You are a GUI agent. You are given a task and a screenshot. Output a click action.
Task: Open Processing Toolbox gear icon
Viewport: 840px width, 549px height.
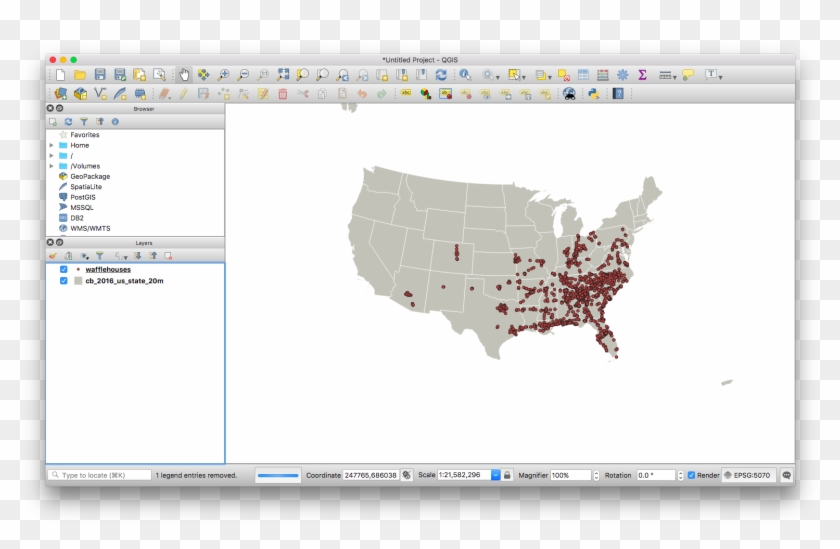point(622,75)
